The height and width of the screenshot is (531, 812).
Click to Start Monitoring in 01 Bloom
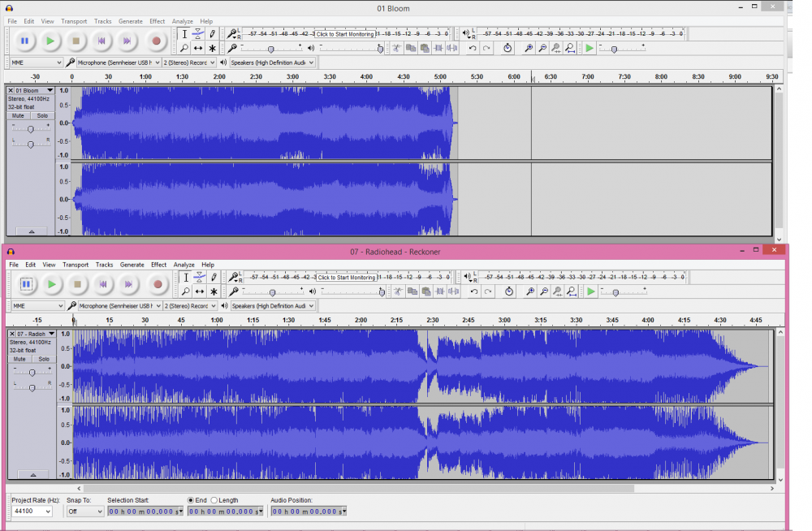[345, 34]
